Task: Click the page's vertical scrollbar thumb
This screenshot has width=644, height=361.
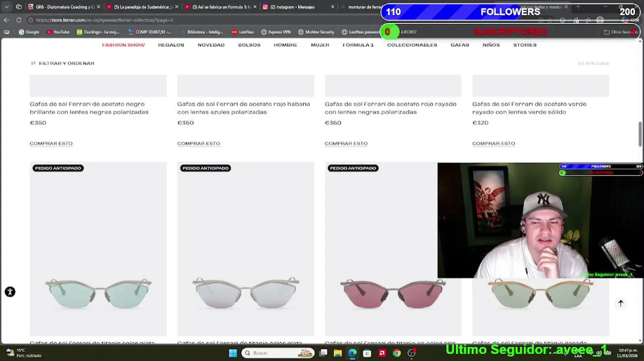Action: (x=640, y=134)
